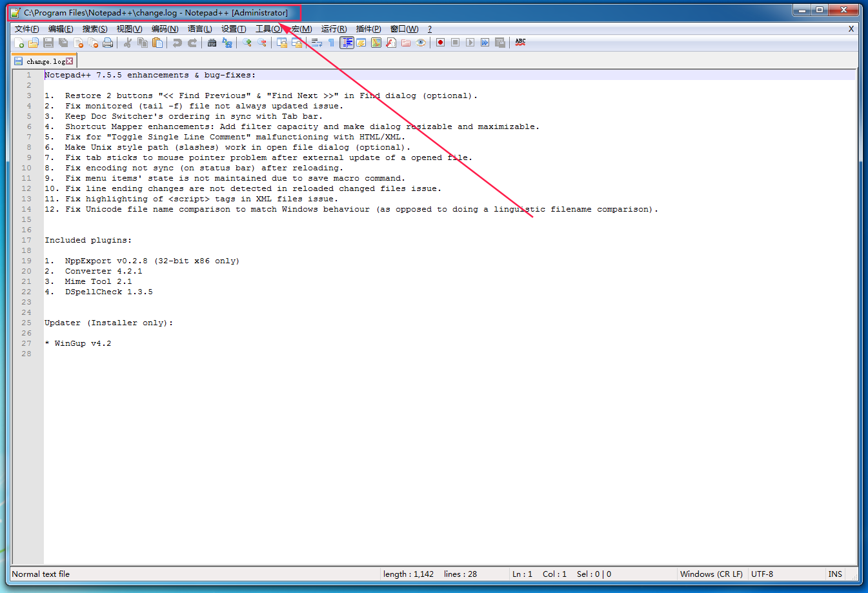
Task: Select the change.log document tab
Action: pyautogui.click(x=45, y=61)
